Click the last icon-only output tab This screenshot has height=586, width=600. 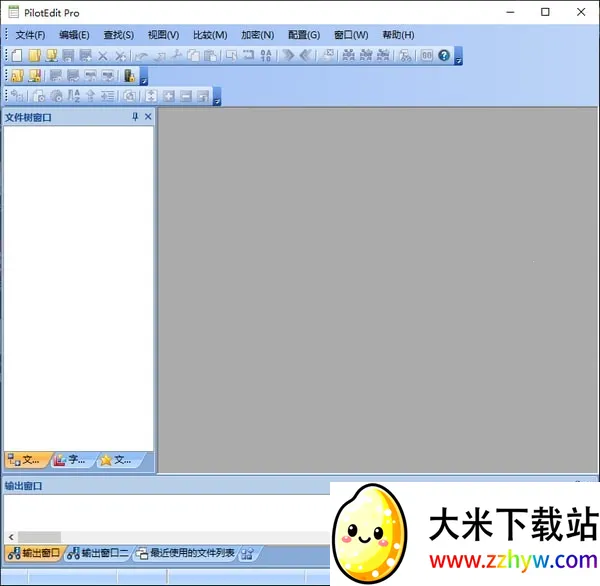[x=248, y=554]
